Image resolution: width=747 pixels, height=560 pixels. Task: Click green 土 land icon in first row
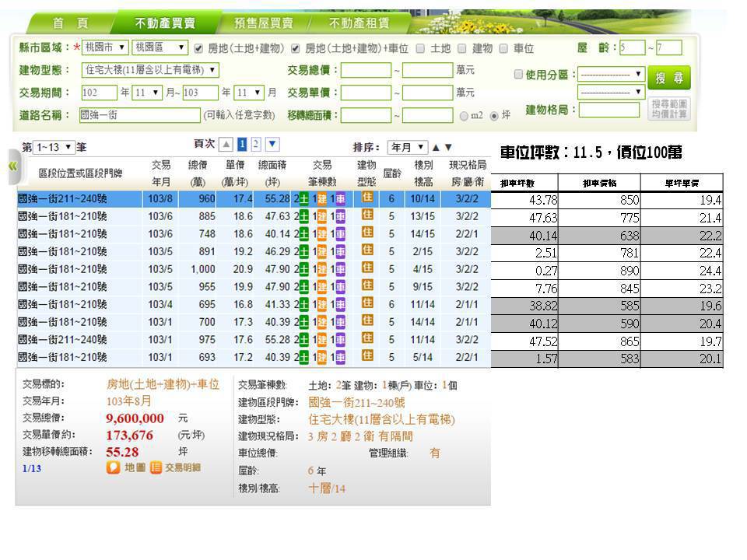pos(303,199)
